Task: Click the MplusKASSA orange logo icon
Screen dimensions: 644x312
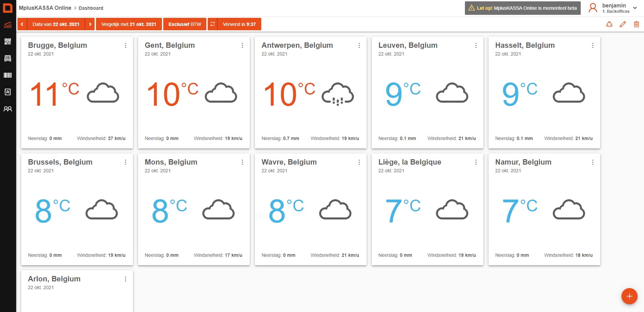Action: click(x=8, y=8)
